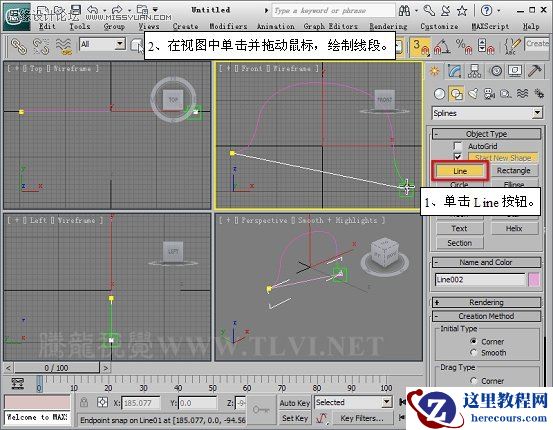Open the All selection filter dropdown
The width and height of the screenshot is (553, 430).
tap(120, 44)
